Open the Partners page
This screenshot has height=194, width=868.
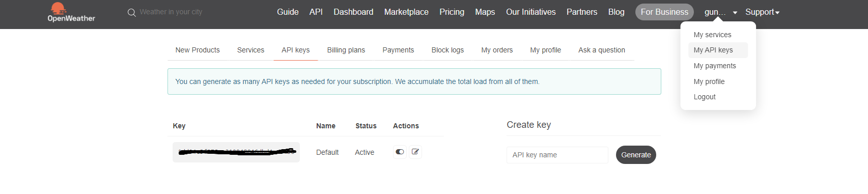pyautogui.click(x=582, y=12)
